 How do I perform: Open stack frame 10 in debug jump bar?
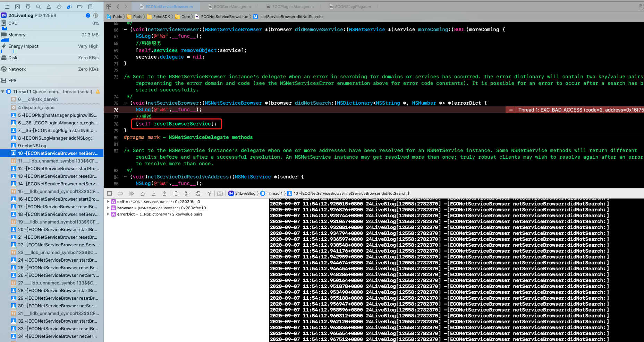pos(348,193)
